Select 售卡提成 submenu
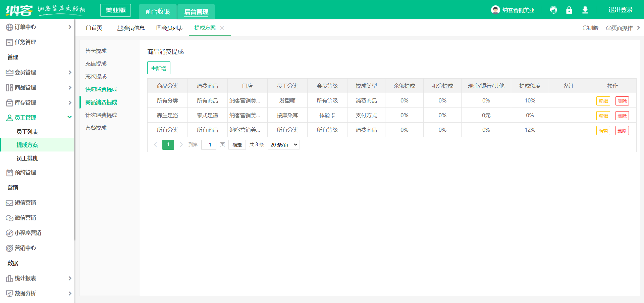Image resolution: width=644 pixels, height=303 pixels. tap(96, 51)
